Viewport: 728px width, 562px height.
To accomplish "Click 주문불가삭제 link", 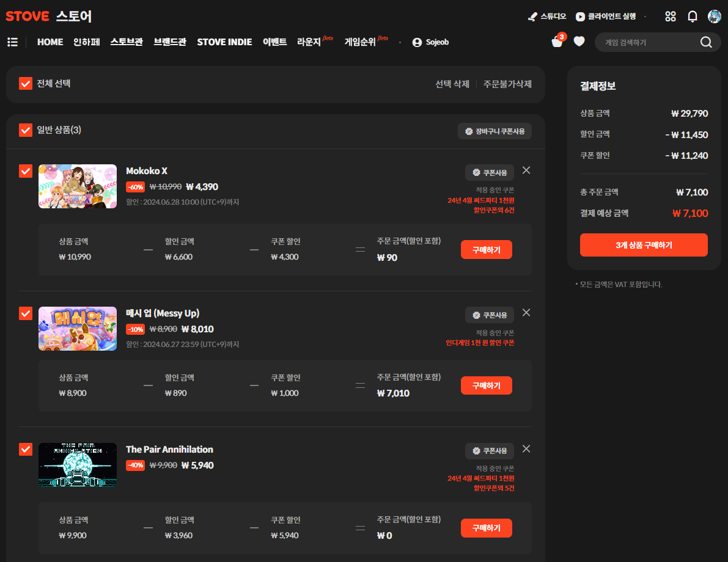I will pos(507,84).
